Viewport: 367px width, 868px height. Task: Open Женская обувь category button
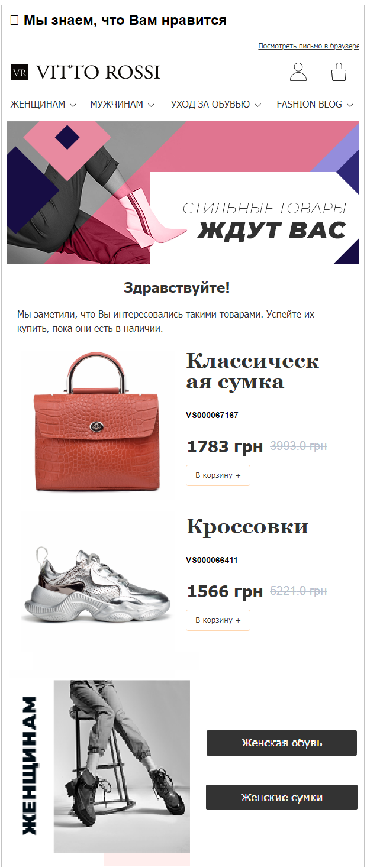tap(282, 743)
